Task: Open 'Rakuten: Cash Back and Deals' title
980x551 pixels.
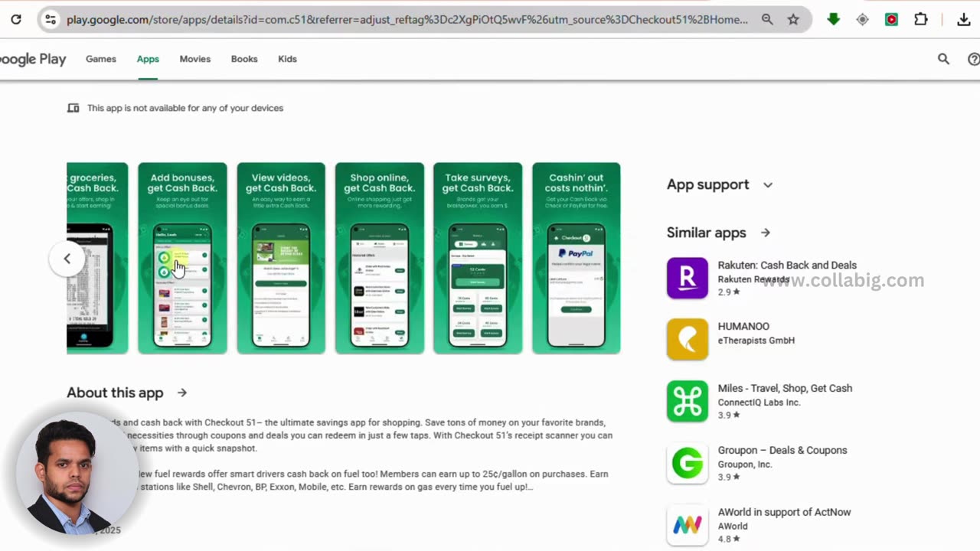Action: tap(787, 265)
